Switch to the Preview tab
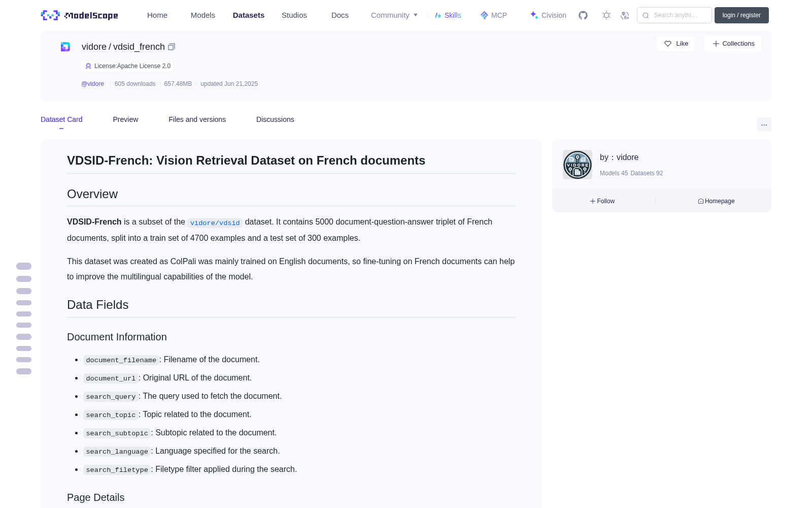812x508 pixels. click(125, 119)
